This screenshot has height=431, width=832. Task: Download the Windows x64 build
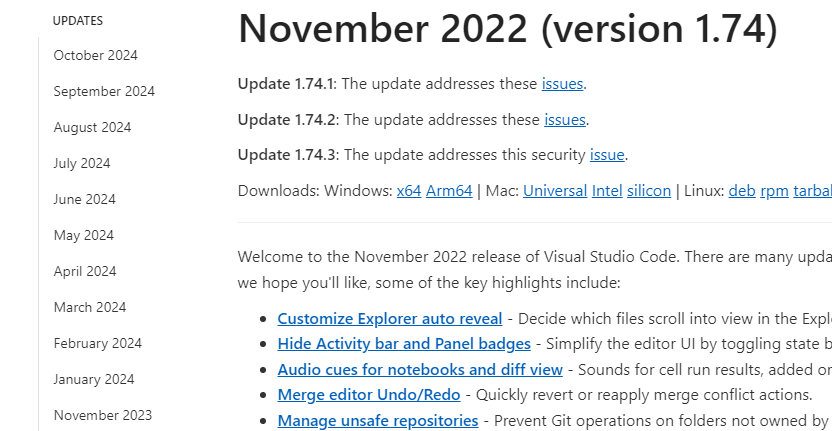409,191
